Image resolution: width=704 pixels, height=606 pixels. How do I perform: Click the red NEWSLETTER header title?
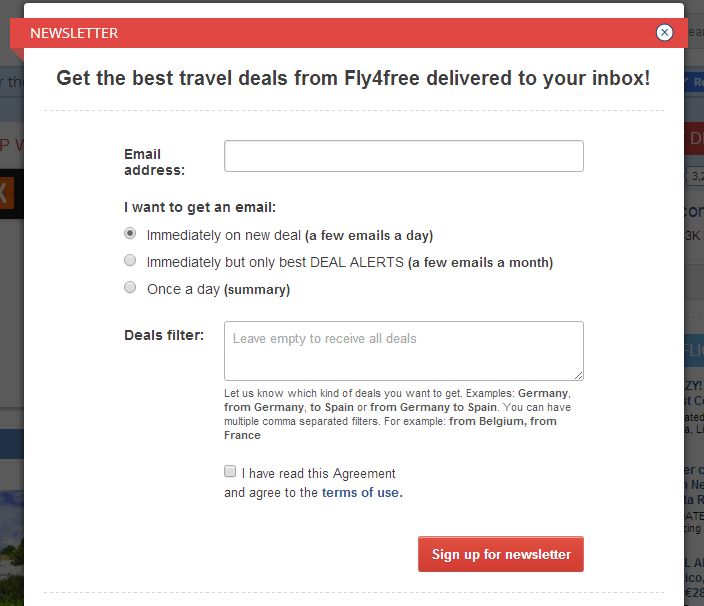[74, 33]
